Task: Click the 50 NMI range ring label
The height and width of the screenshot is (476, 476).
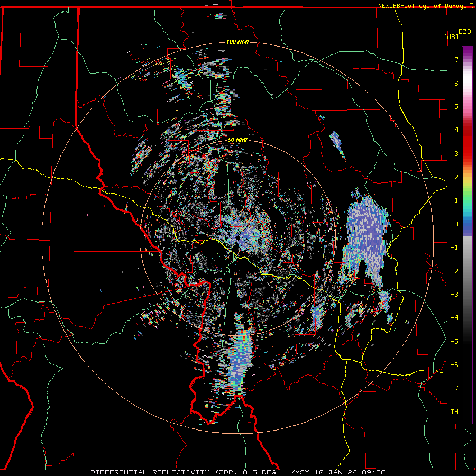Action: 237,140
